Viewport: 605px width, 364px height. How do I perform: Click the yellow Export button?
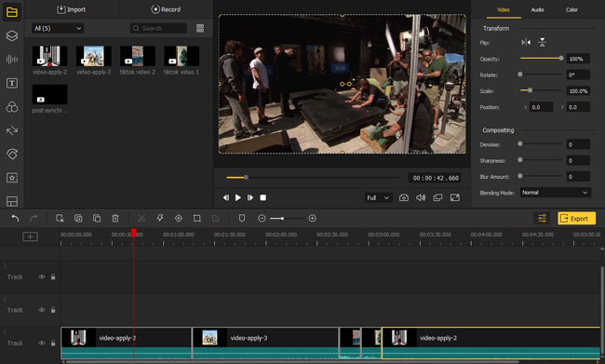(576, 219)
